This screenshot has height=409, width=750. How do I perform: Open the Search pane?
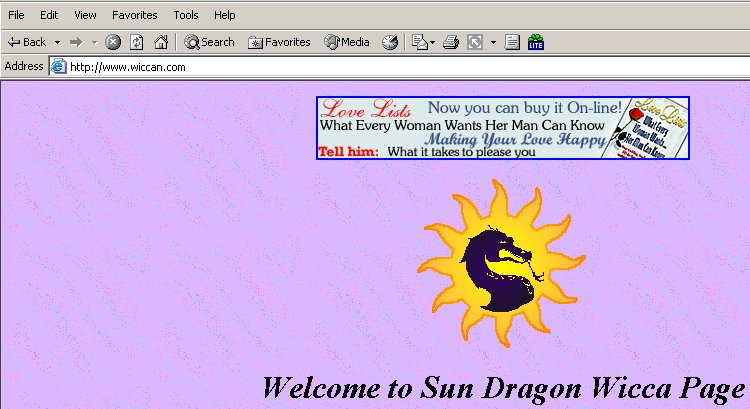(x=210, y=43)
